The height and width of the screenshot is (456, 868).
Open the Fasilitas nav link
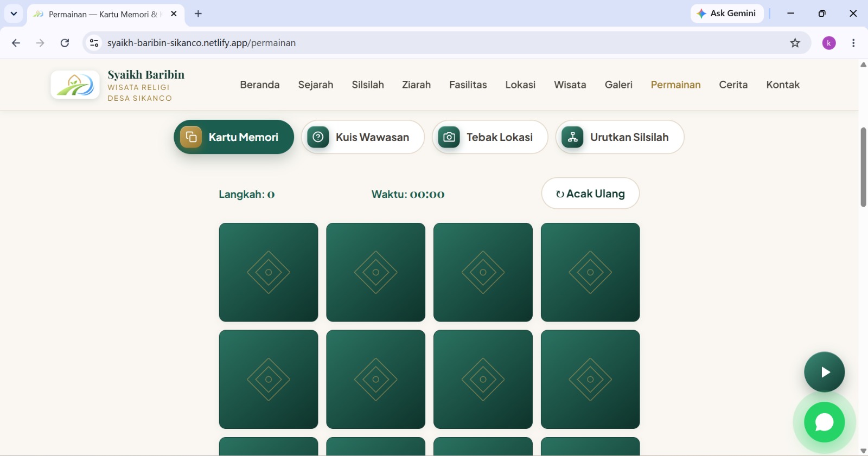(x=468, y=85)
